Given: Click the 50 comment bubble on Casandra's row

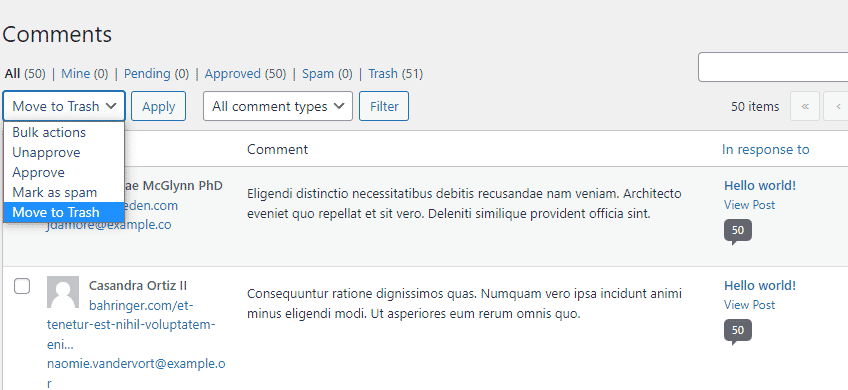Looking at the screenshot, I should coord(738,331).
